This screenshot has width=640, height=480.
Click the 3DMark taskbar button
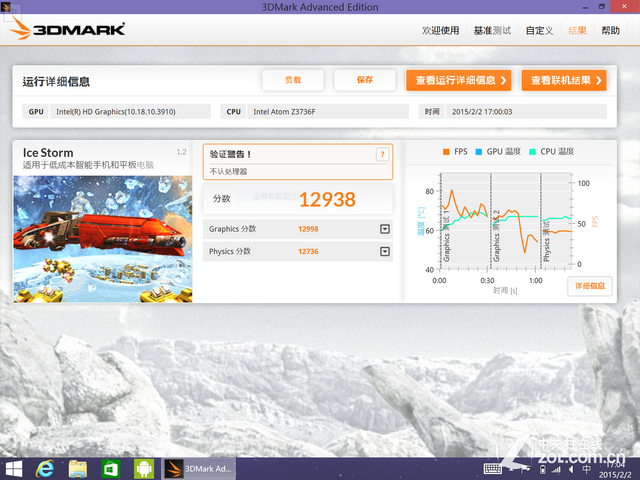pyautogui.click(x=199, y=469)
